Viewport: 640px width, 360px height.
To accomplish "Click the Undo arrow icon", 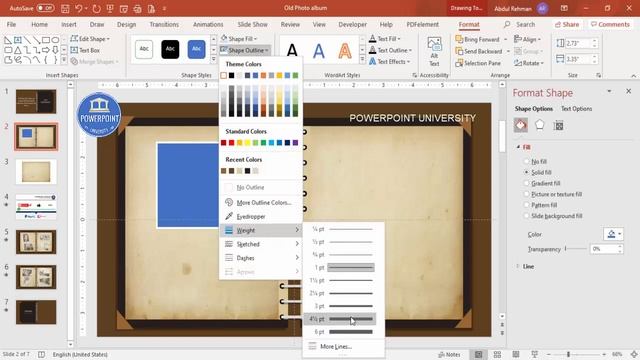I will point(79,8).
